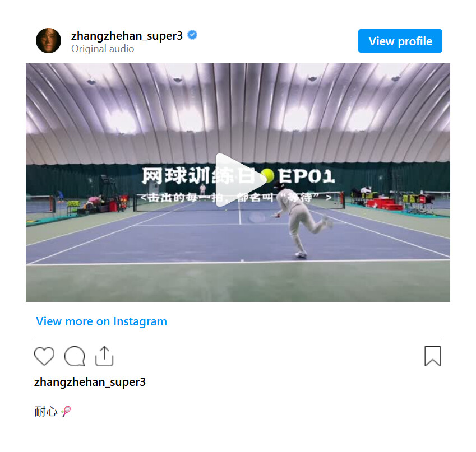Save the post with the bookmark icon

(433, 356)
